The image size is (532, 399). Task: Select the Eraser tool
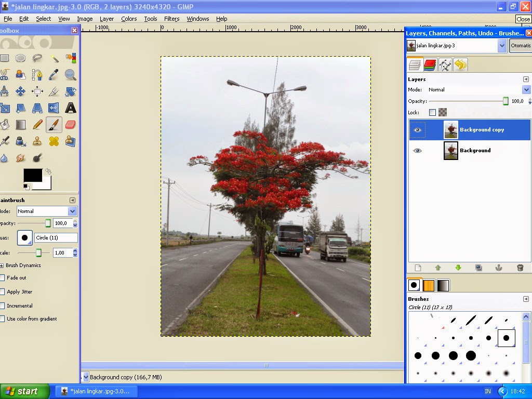[70, 125]
